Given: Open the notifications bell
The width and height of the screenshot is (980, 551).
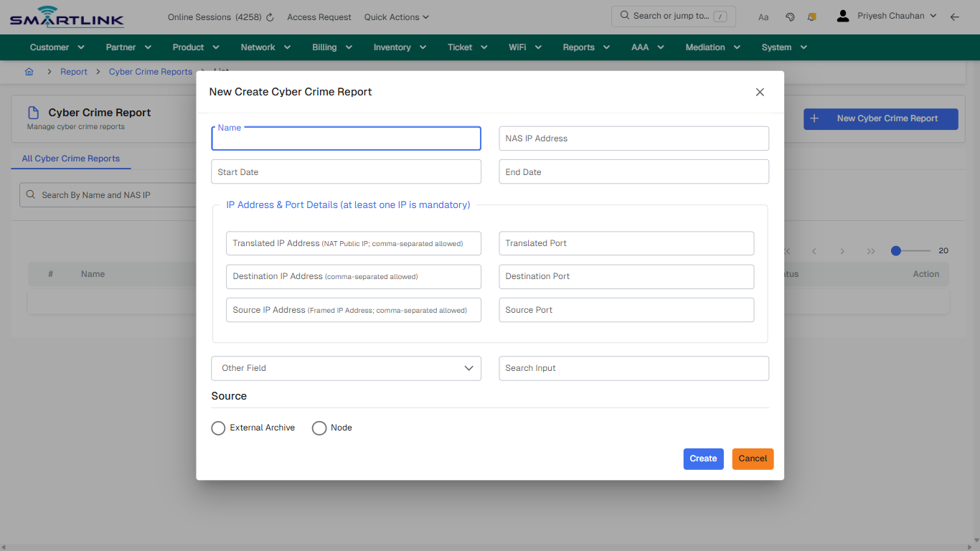Looking at the screenshot, I should coord(811,16).
